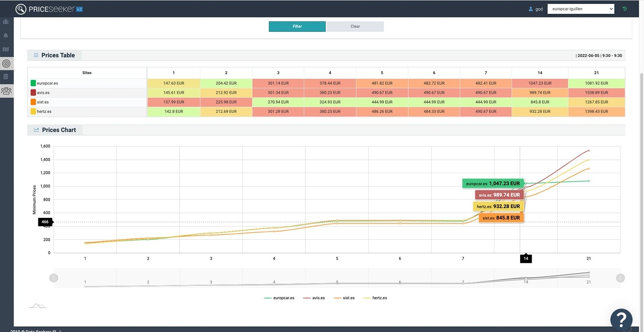The height and width of the screenshot is (332, 644).
Task: Click the green europcar.es color swatch
Action: 33,83
